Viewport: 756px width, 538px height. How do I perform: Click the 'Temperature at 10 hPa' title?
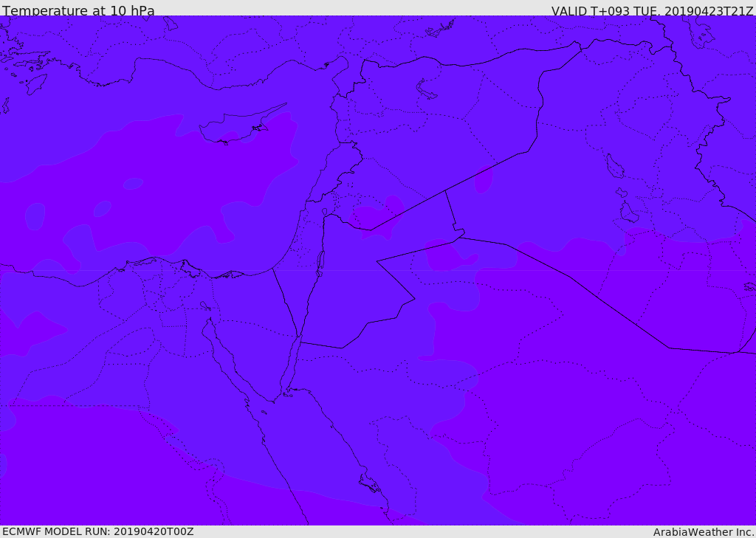[x=78, y=10]
